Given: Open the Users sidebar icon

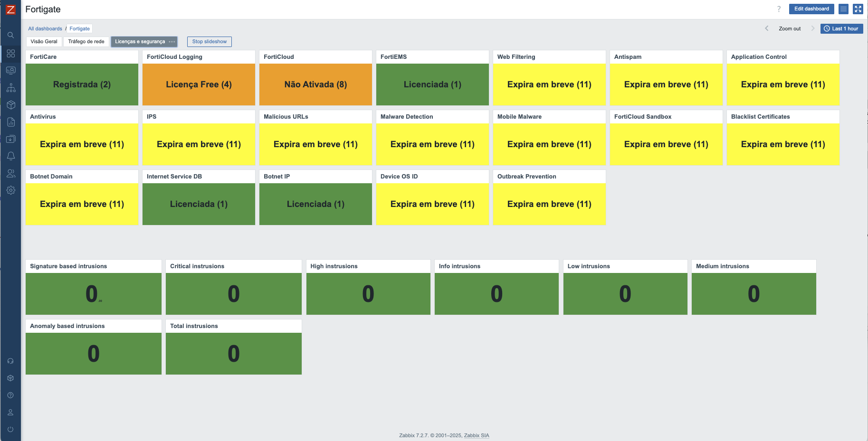Looking at the screenshot, I should 10,173.
